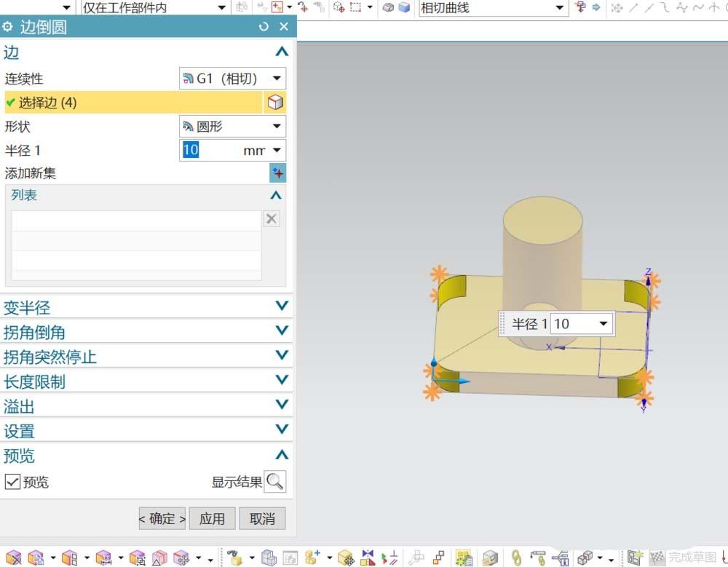Open the 形状 dropdown showing 圆形
The width and height of the screenshot is (728, 567).
[277, 126]
